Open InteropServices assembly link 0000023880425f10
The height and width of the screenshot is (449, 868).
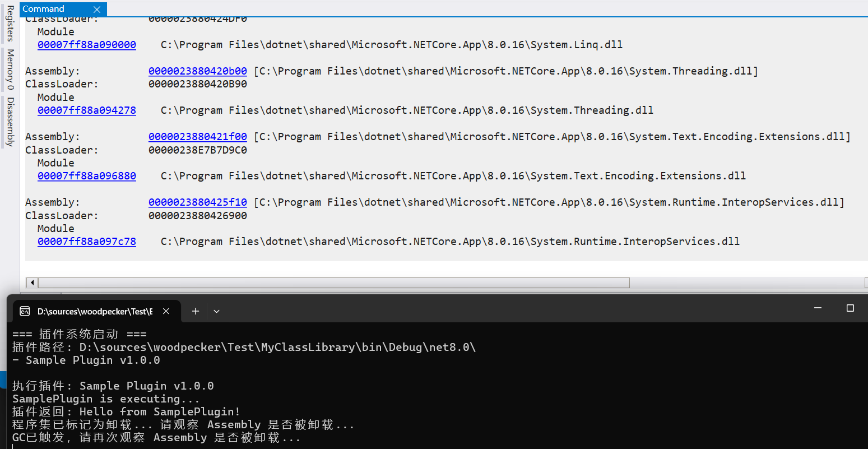click(197, 202)
